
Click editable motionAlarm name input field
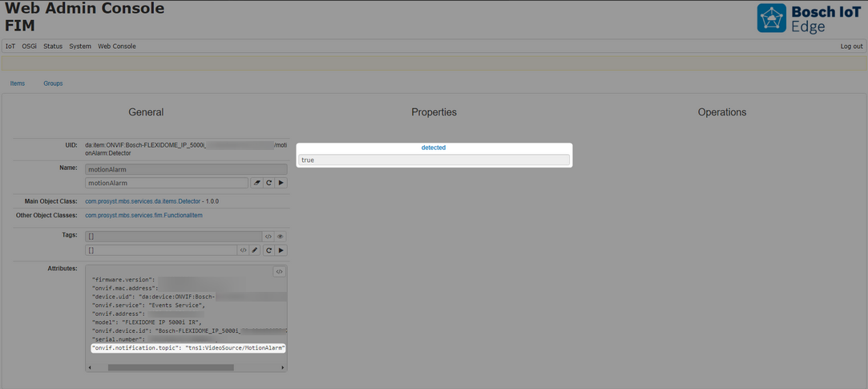point(167,183)
